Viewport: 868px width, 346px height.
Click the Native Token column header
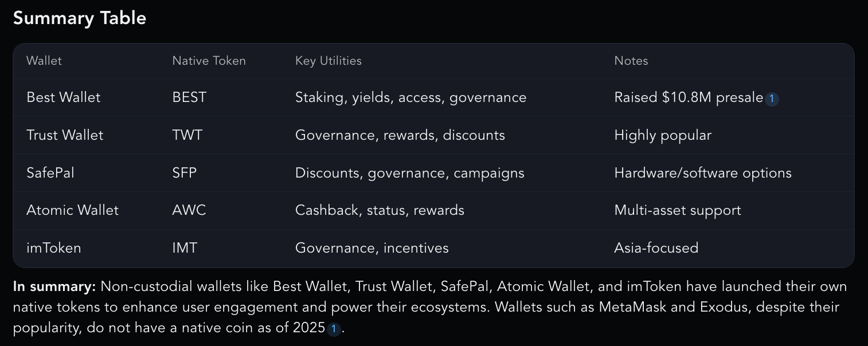point(209,61)
